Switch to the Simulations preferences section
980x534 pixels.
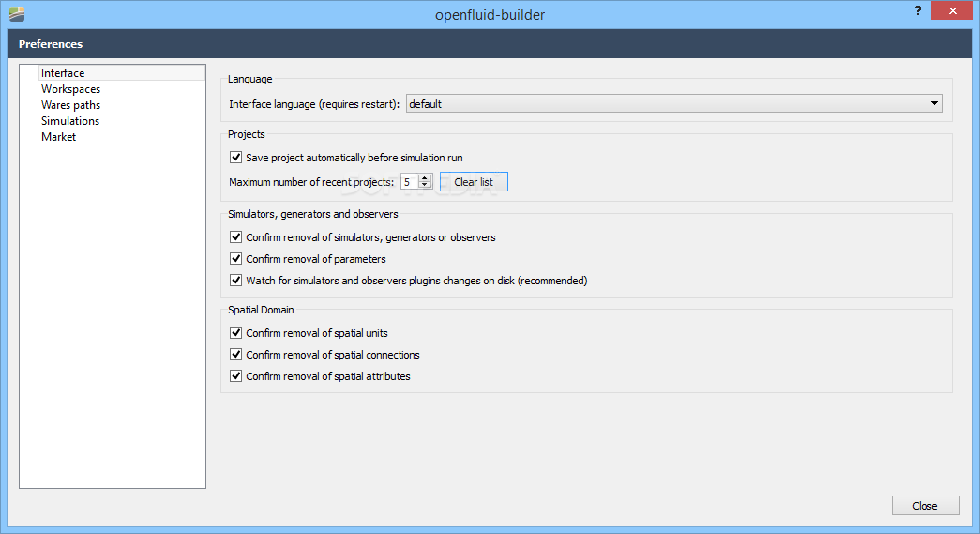coord(70,121)
